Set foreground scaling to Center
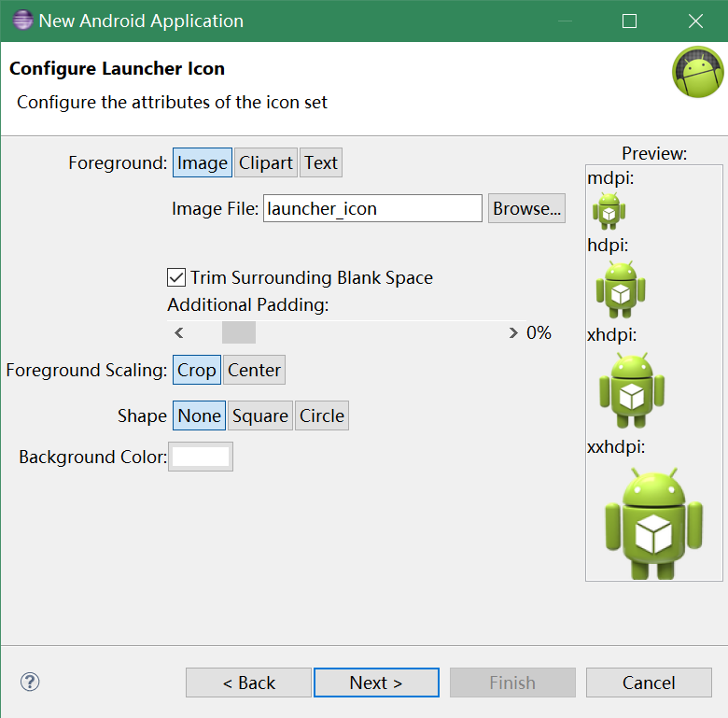Screen dimensions: 728x718 coord(254,370)
